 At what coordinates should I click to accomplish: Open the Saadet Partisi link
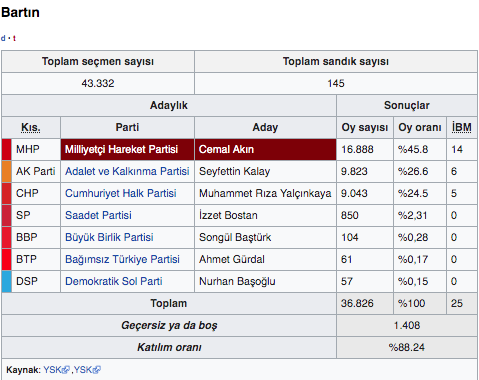coord(98,215)
